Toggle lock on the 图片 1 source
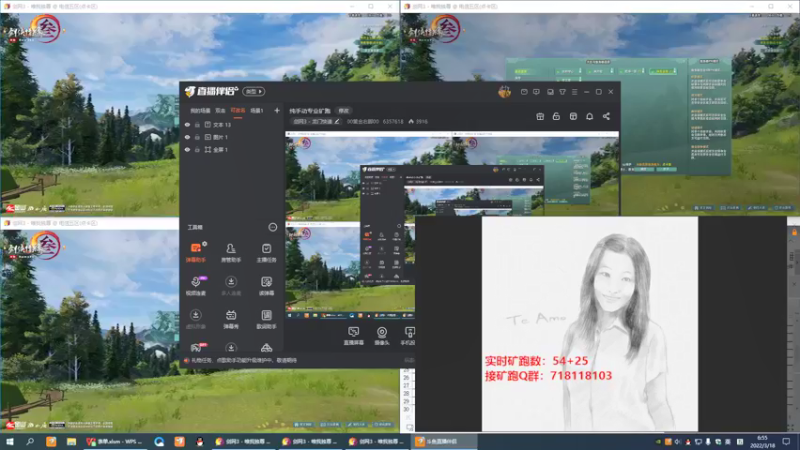Image resolution: width=800 pixels, height=450 pixels. (197, 137)
